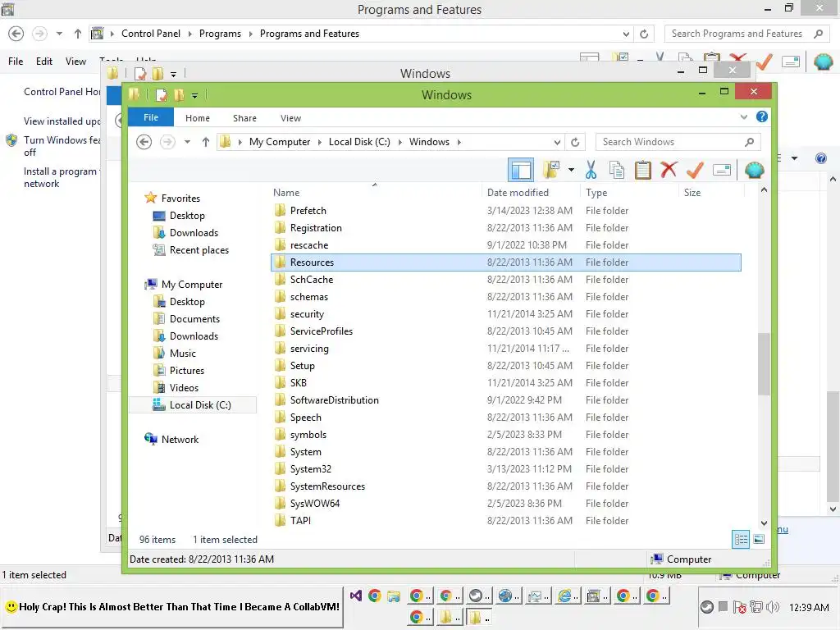Click the file list scroll down arrow
Screen dimensions: 840x630
pos(764,523)
